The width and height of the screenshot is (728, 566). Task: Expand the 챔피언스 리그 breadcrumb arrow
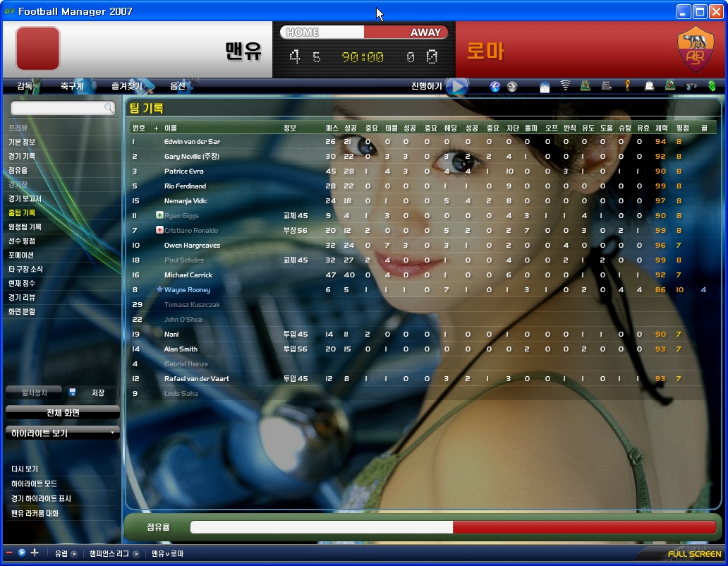tap(136, 554)
